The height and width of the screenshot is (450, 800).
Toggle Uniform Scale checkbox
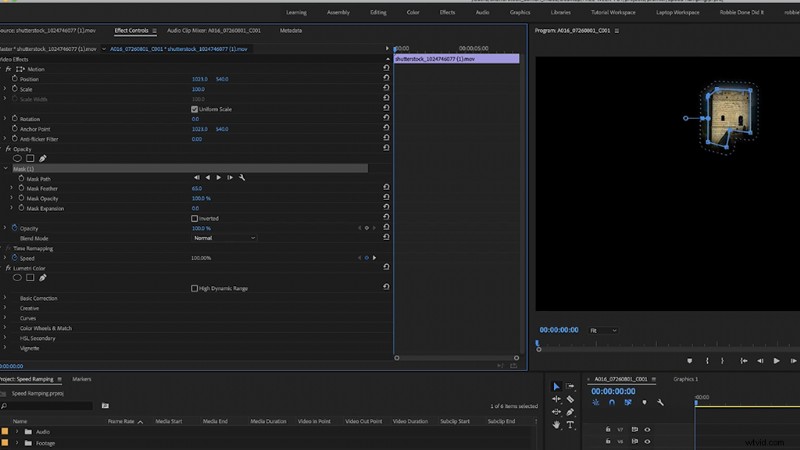tap(194, 109)
